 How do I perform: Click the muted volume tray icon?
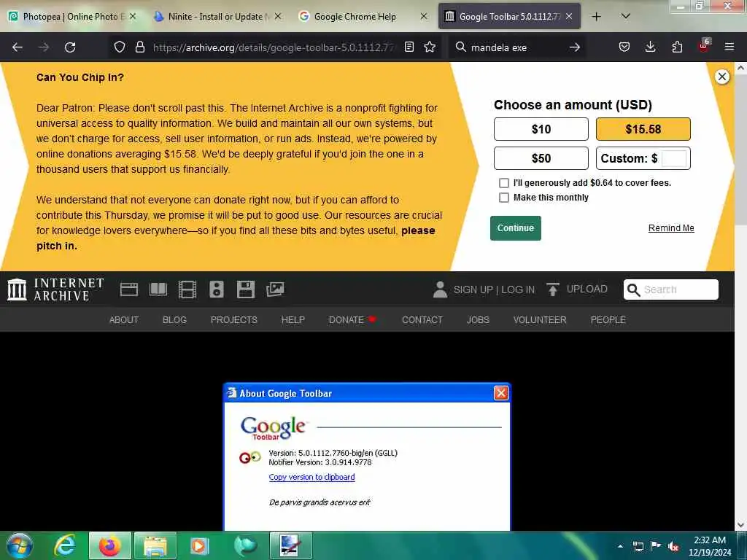[673, 546]
